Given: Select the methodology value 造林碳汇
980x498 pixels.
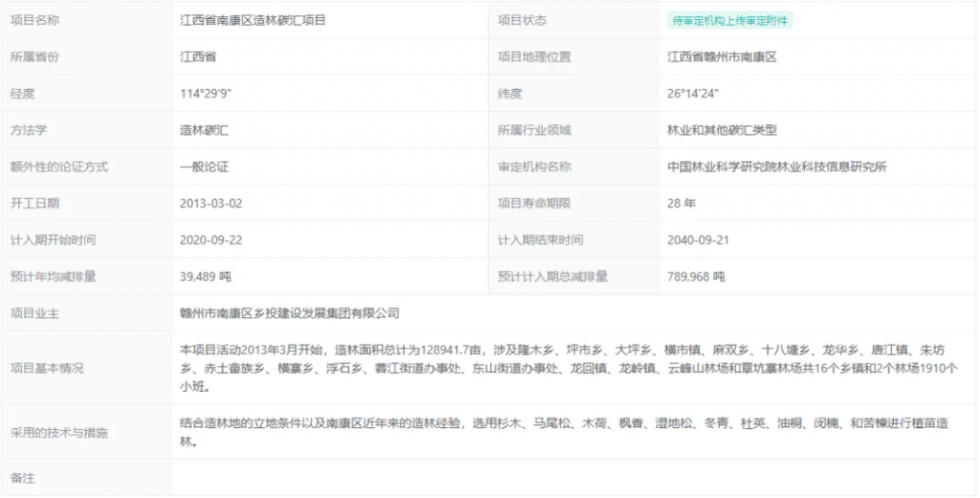Looking at the screenshot, I should tap(204, 130).
